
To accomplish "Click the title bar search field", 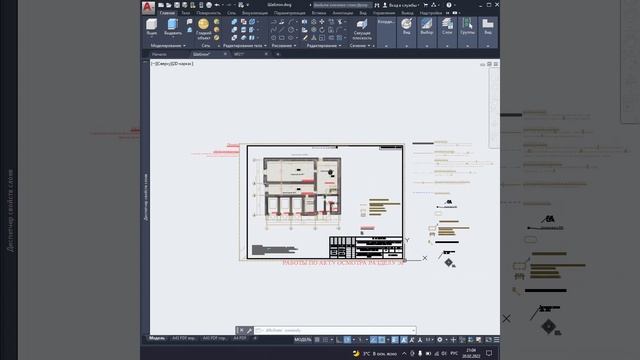I will [342, 5].
